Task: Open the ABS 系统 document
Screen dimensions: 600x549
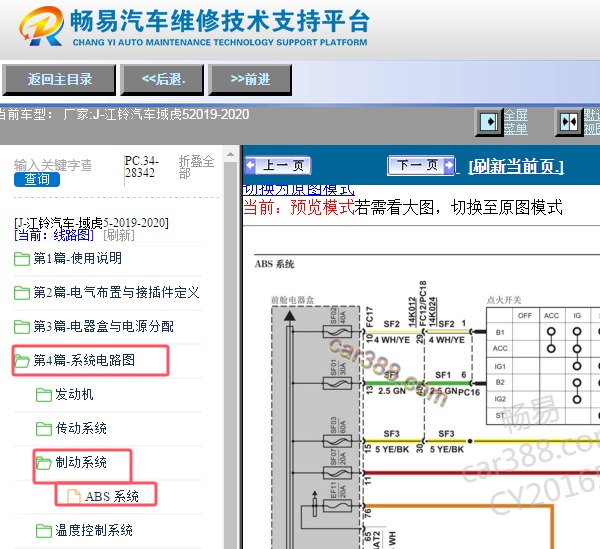Action: click(x=112, y=496)
